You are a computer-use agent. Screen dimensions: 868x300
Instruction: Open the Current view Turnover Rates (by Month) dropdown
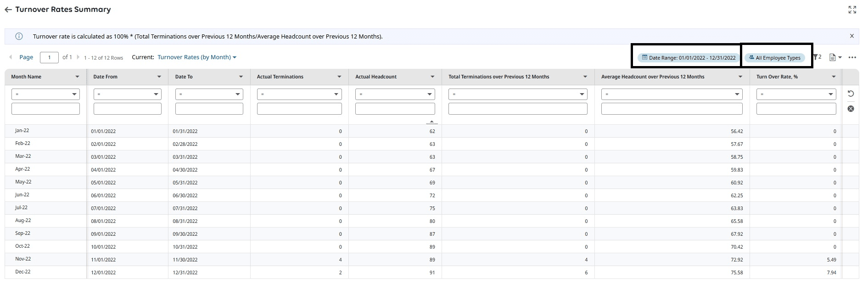point(197,57)
